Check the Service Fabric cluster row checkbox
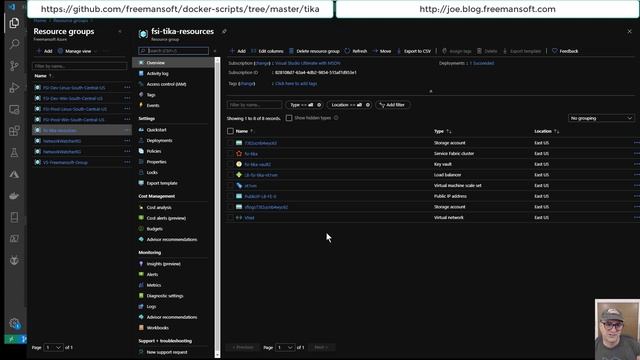 230,154
